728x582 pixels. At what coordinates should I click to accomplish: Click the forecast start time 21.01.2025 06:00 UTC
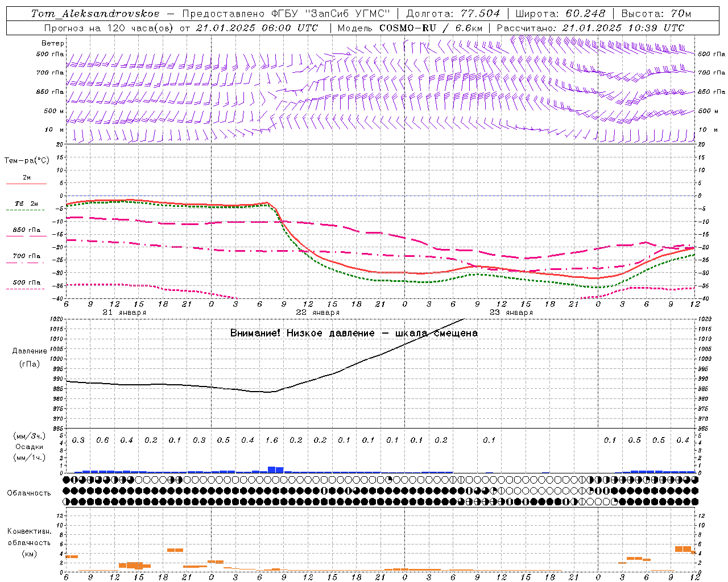coord(257,28)
